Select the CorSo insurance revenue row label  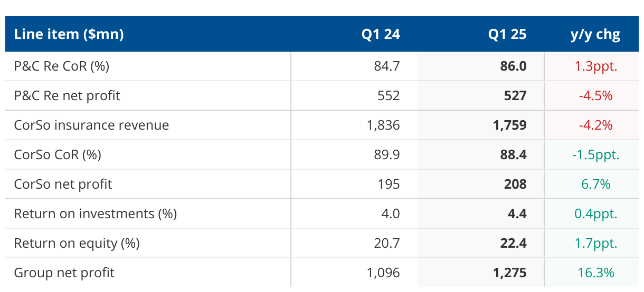(91, 125)
